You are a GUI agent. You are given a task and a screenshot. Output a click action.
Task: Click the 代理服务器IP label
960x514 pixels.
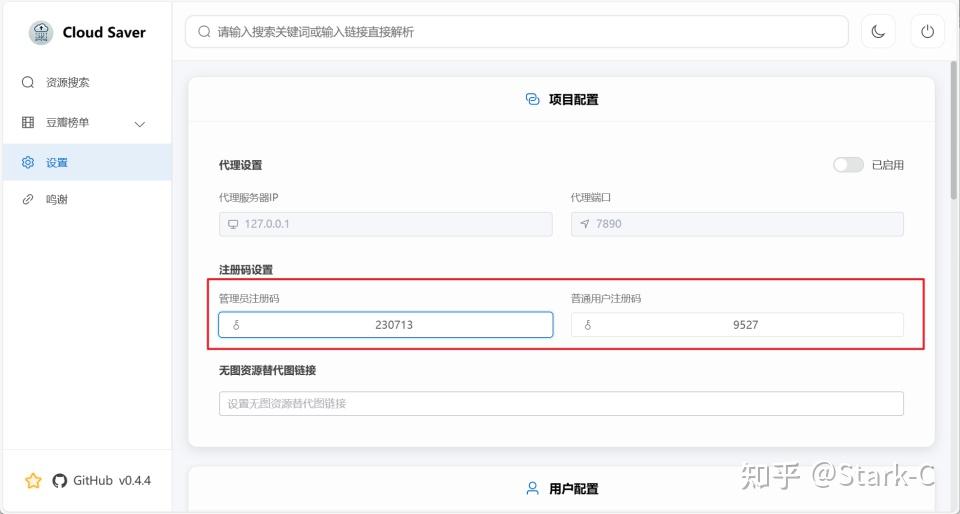(249, 198)
